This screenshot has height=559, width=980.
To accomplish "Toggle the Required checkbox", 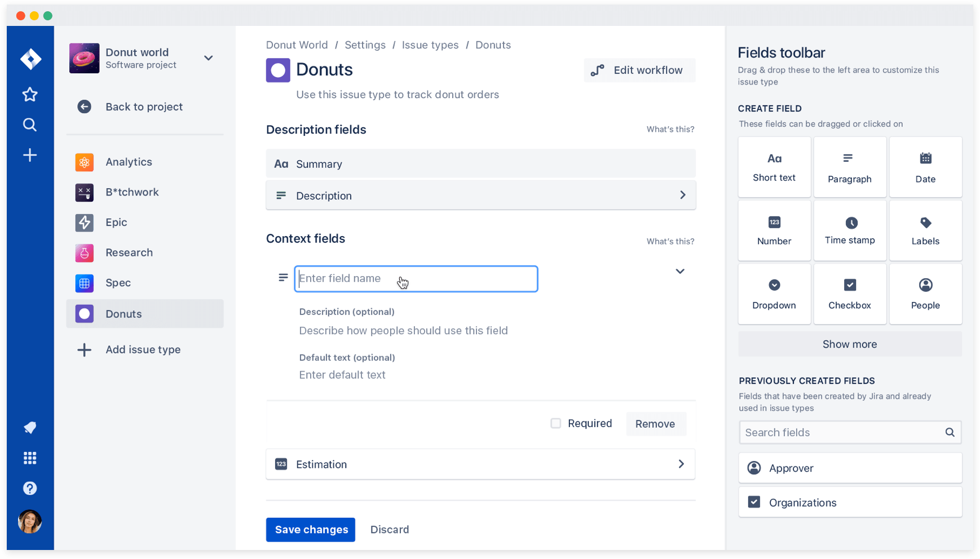I will pyautogui.click(x=556, y=423).
